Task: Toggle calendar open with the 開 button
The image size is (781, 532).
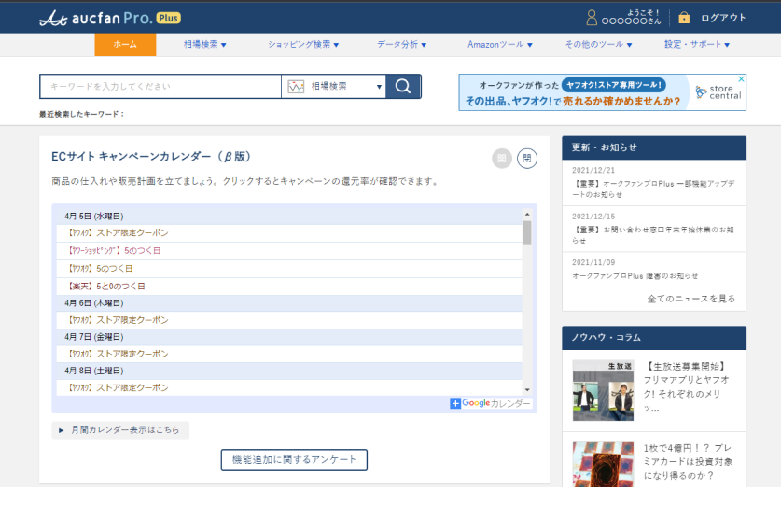Action: coord(502,159)
